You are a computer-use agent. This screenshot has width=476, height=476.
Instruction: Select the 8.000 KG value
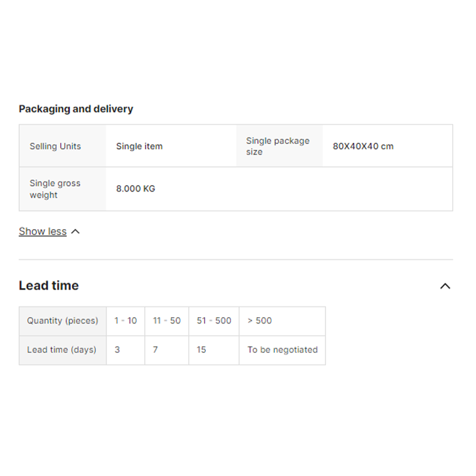[x=136, y=189]
